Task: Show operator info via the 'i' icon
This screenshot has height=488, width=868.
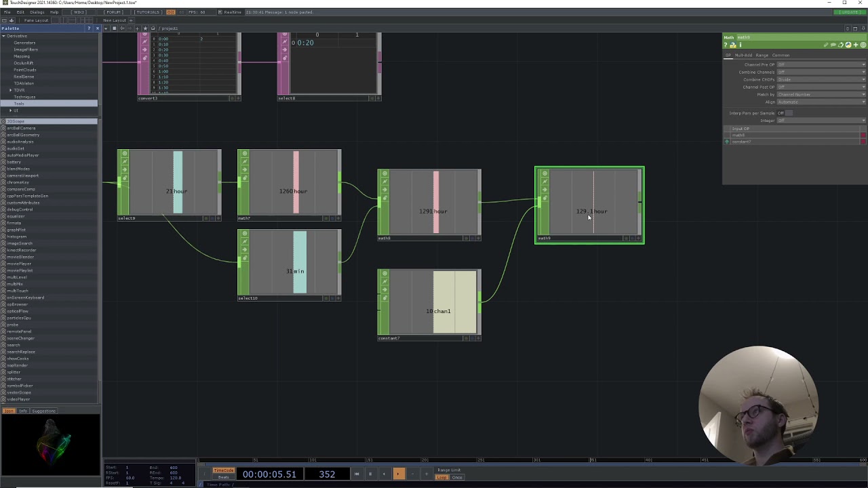Action: (741, 45)
